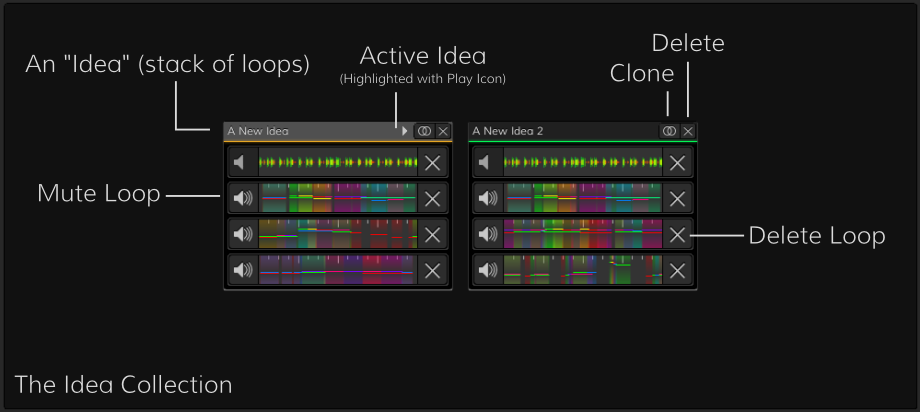Viewport: 920px width, 412px height.
Task: Mute the second loop in A New Idea
Action: 243,198
